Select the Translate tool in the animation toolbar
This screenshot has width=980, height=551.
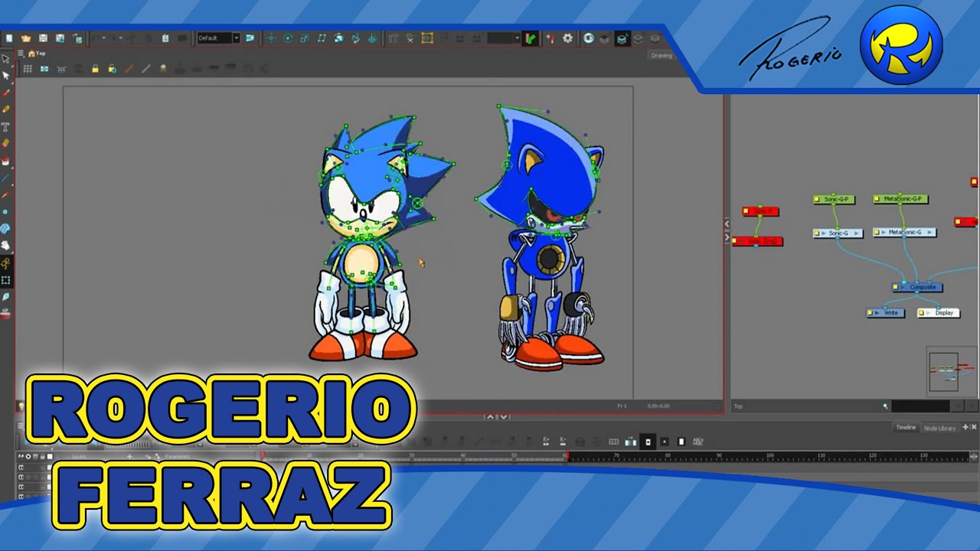(272, 37)
